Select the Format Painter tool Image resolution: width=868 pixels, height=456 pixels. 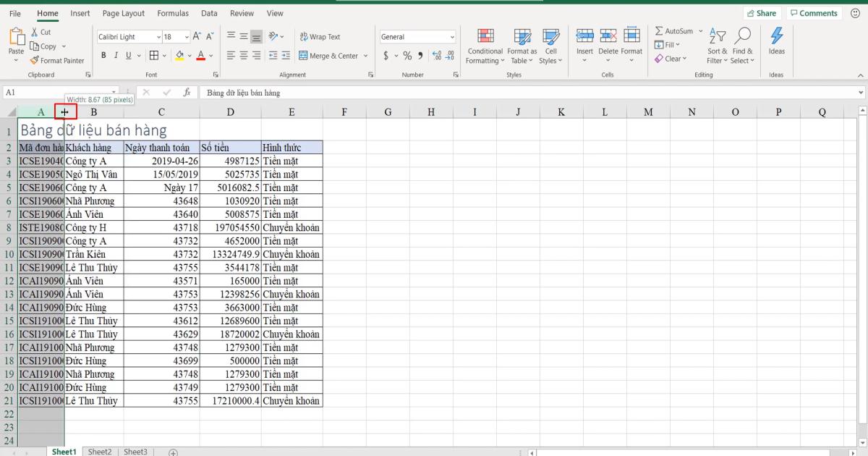tap(58, 60)
